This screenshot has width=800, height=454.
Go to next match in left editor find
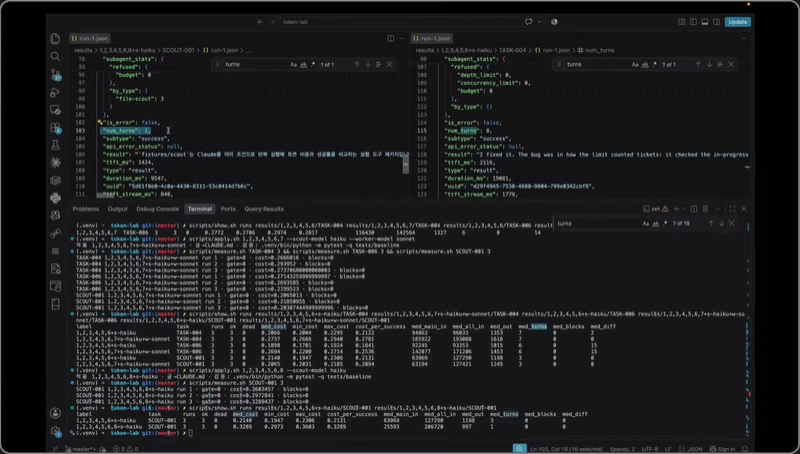click(x=367, y=64)
